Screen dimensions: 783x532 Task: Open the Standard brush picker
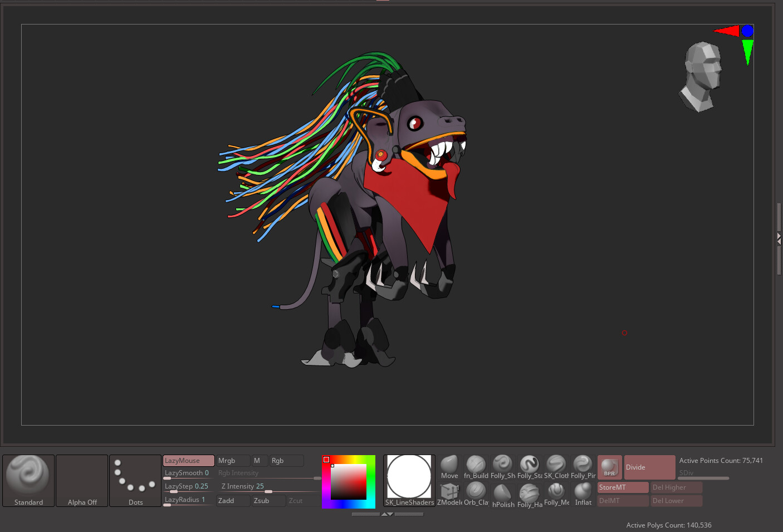28,480
